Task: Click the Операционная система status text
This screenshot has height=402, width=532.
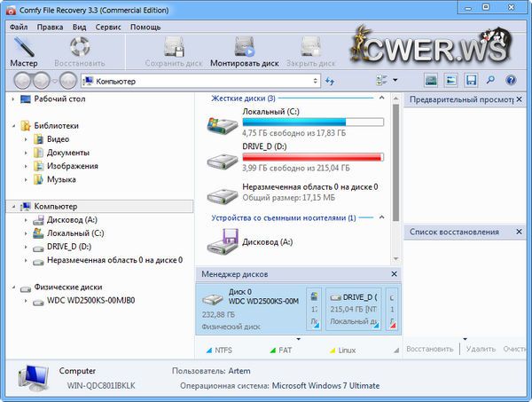Action: click(279, 386)
